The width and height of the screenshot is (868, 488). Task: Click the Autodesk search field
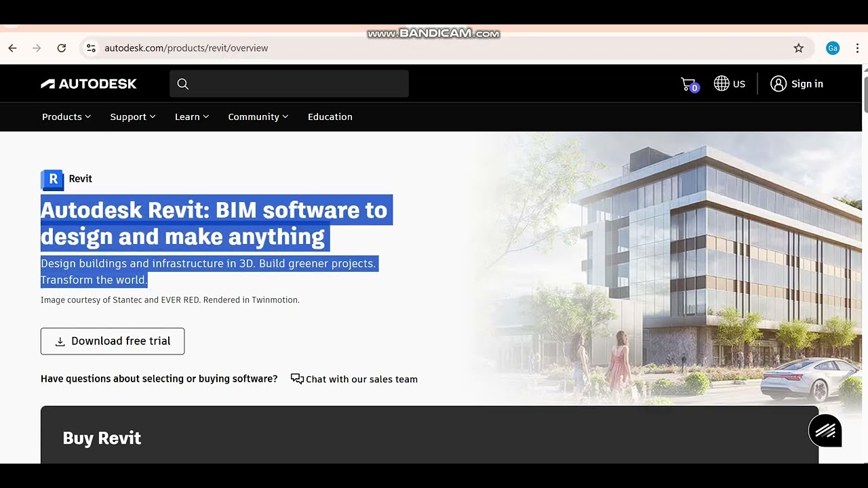click(x=289, y=84)
